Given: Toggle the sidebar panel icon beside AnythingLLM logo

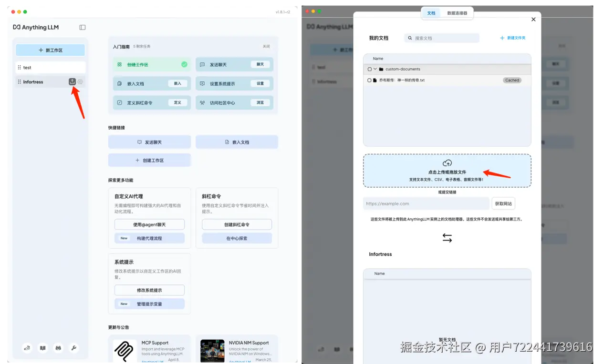Looking at the screenshot, I should coord(83,27).
